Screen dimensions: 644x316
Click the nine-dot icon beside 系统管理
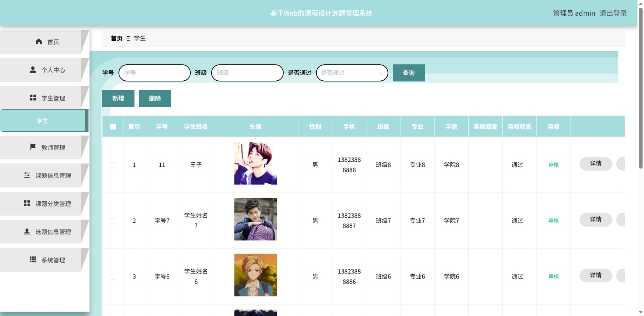pos(33,259)
